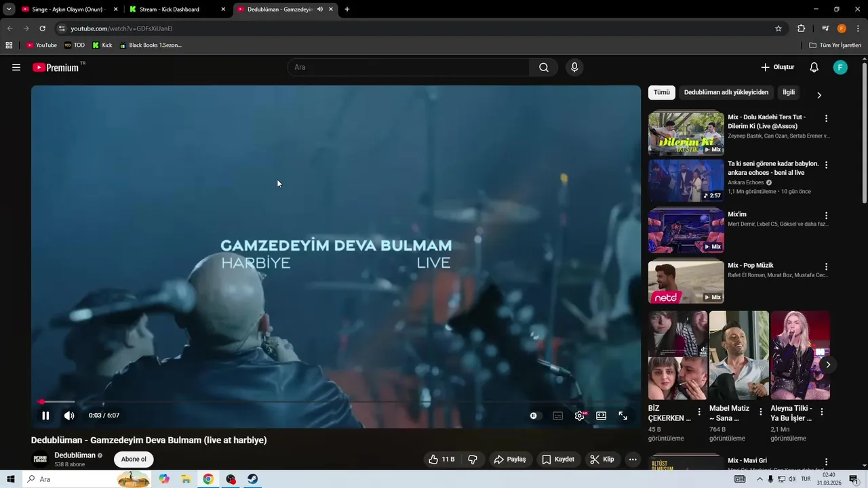Screen dimensions: 868x488
Task: Save the video with Kaydet
Action: click(558, 460)
